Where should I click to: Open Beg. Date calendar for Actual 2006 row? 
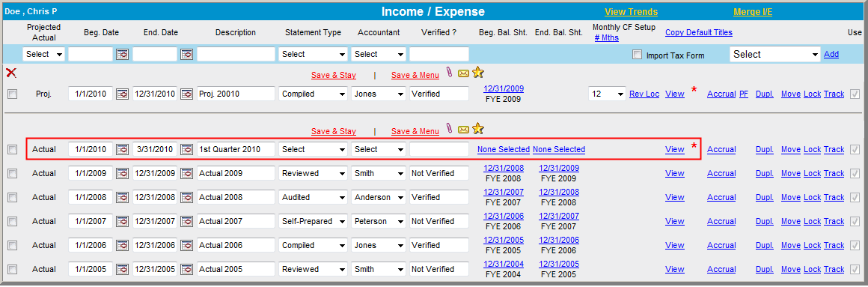pos(122,246)
